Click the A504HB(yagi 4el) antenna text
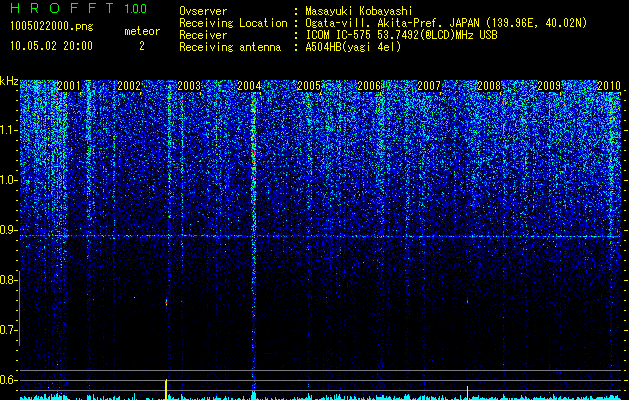The image size is (629, 400). (353, 47)
